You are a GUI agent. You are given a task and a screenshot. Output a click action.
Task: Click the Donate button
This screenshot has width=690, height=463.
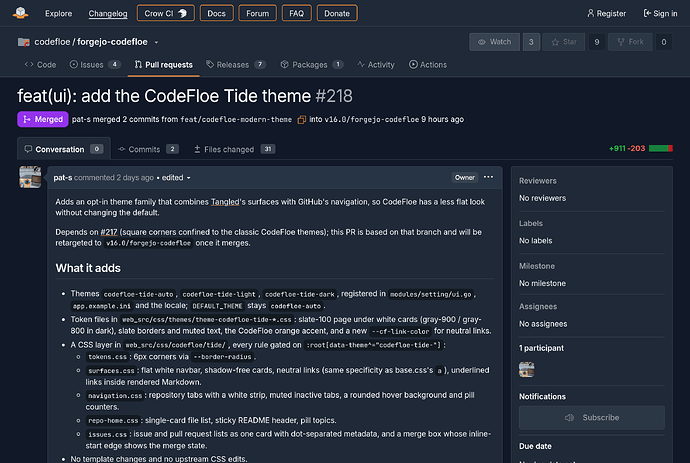(x=337, y=13)
